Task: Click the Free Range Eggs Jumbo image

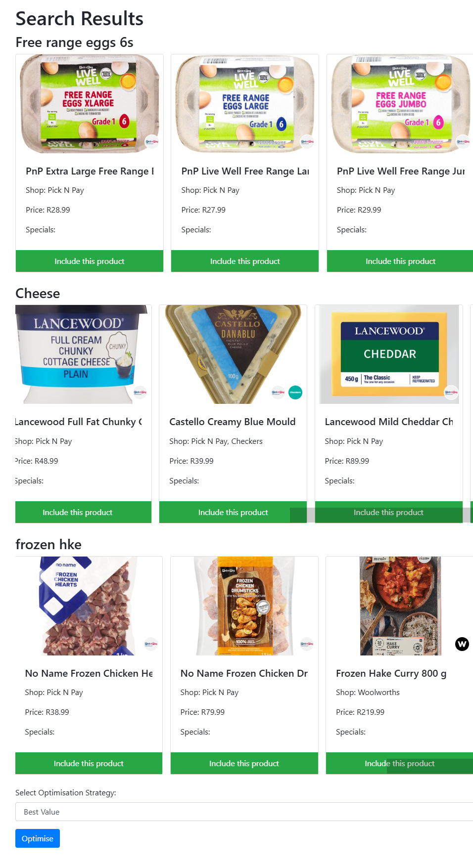Action: pyautogui.click(x=400, y=104)
